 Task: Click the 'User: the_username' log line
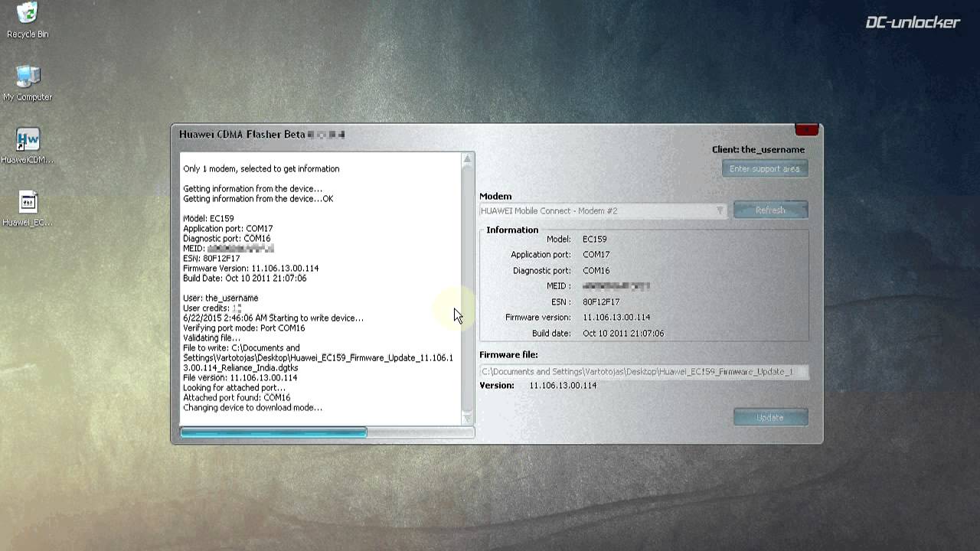(220, 298)
